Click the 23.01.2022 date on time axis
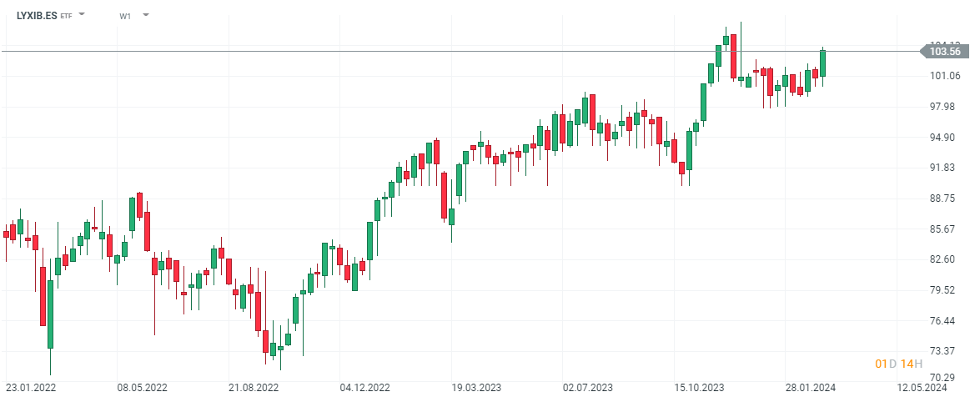The width and height of the screenshot is (980, 402). point(31,388)
